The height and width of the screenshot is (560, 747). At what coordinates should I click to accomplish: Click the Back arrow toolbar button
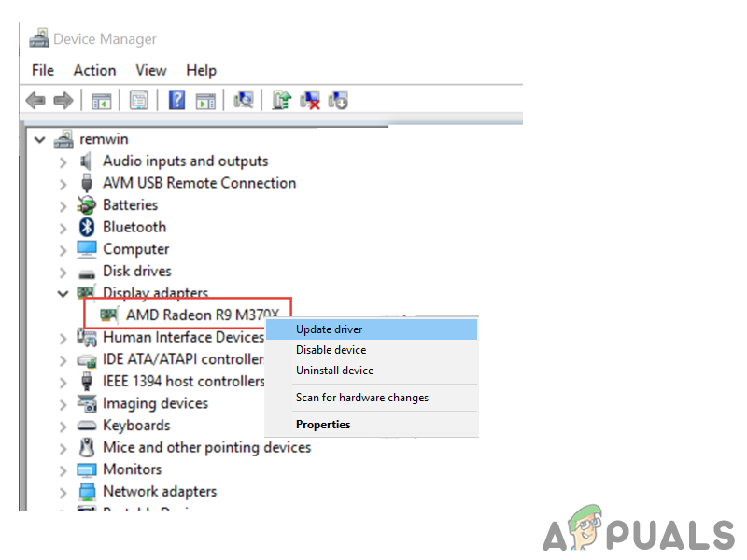[x=35, y=101]
